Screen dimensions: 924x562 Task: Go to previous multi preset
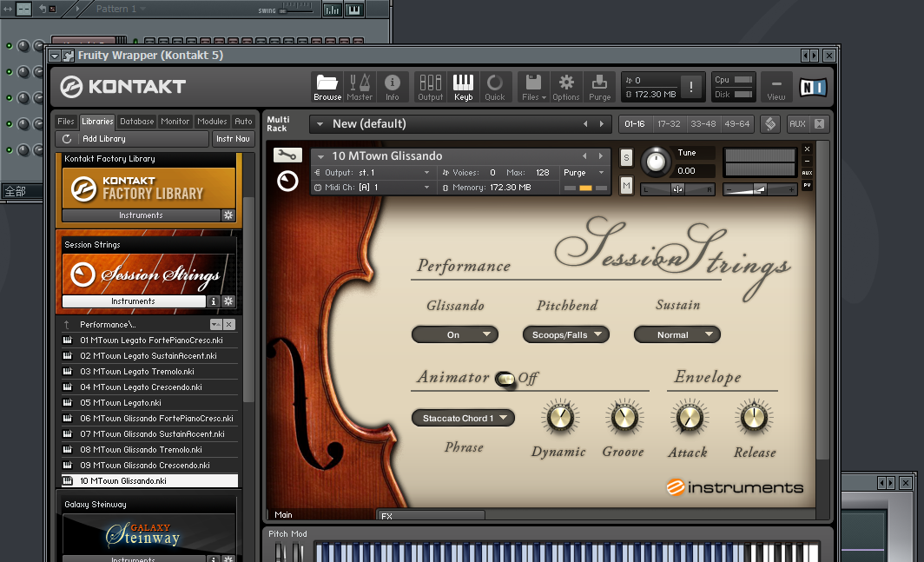(x=585, y=124)
